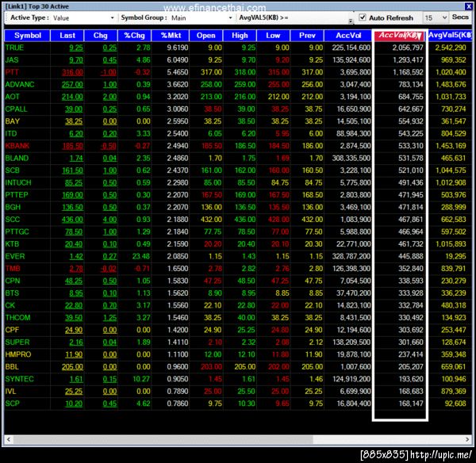The image size is (476, 463).
Task: Sort by the Open column header
Action: [x=205, y=36]
